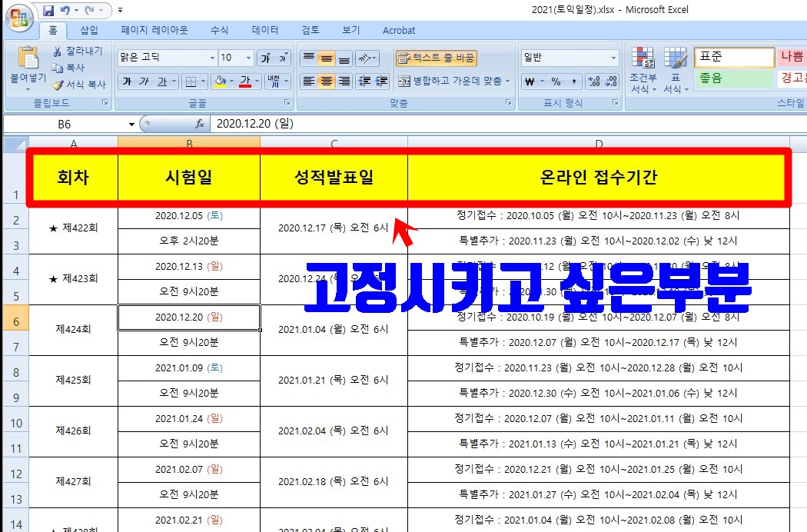Select all cells with the corner button

click(15, 144)
